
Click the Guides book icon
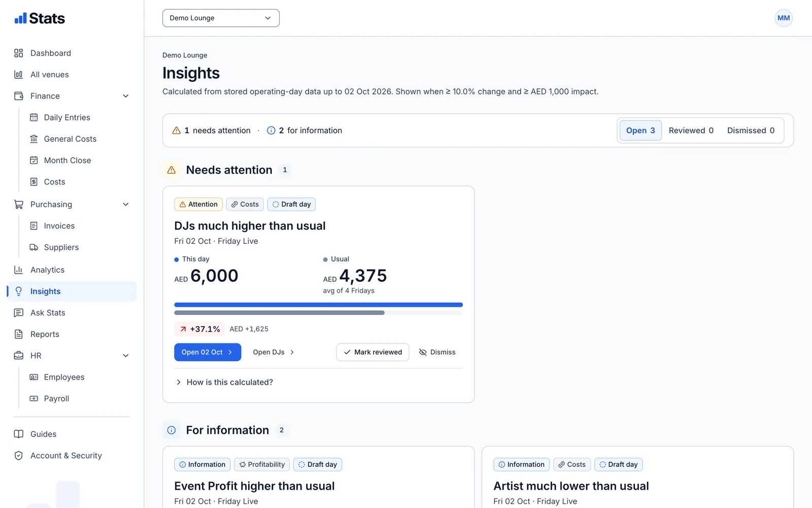[x=19, y=434]
